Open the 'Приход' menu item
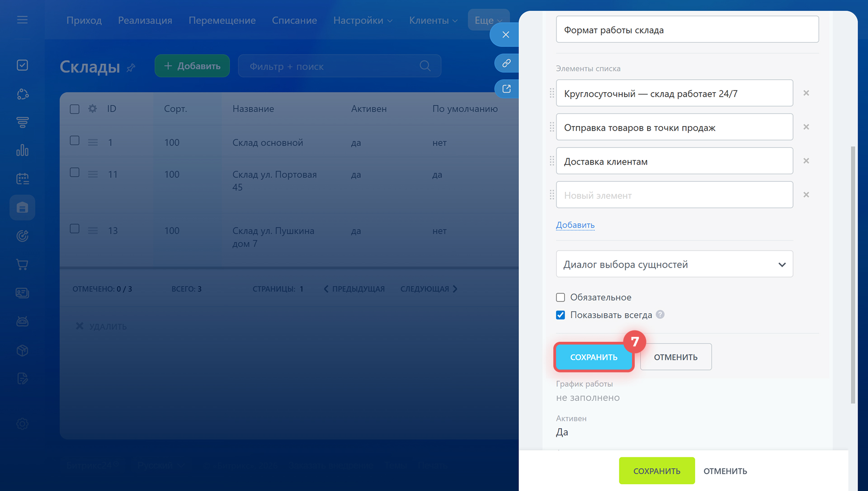Image resolution: width=868 pixels, height=491 pixels. 84,20
